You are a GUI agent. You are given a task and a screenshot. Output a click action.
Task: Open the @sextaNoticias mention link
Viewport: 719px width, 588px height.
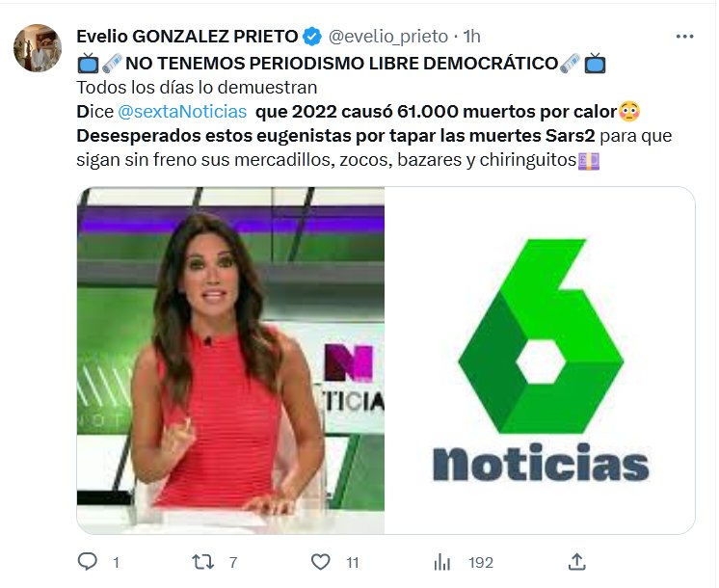[182, 112]
